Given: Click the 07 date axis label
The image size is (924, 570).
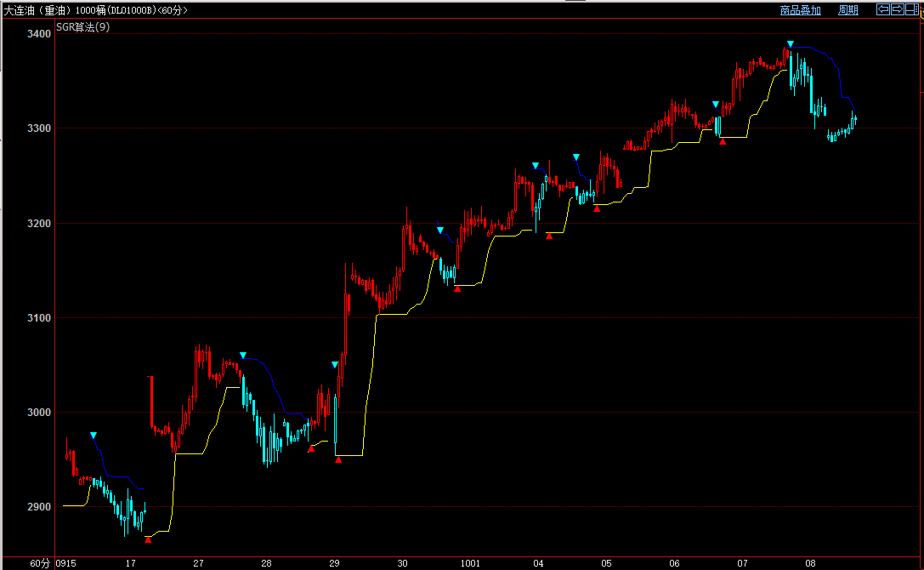Looking at the screenshot, I should (x=742, y=563).
